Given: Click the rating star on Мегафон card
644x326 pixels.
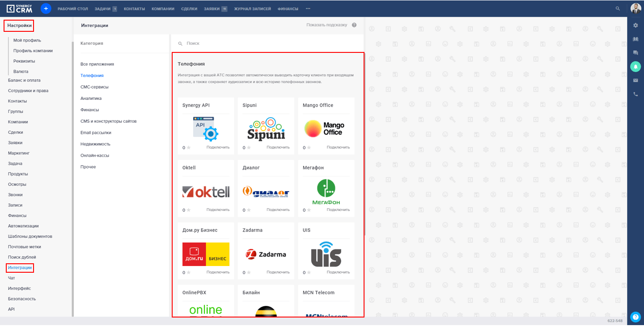Looking at the screenshot, I should pyautogui.click(x=309, y=210).
